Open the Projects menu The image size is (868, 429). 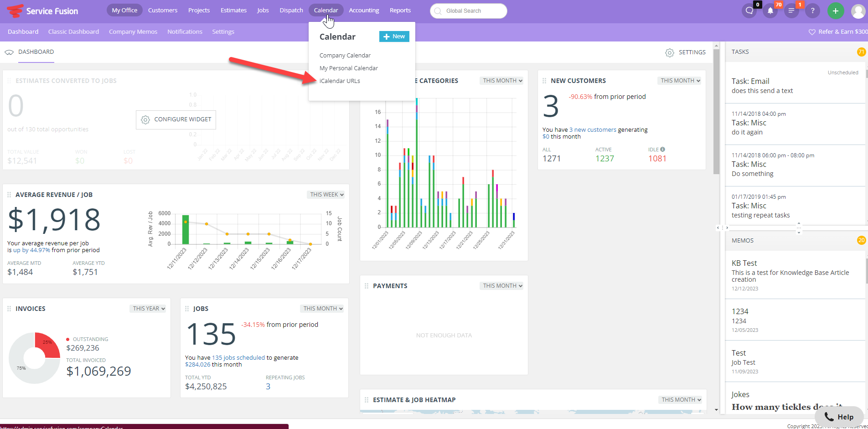pyautogui.click(x=199, y=10)
